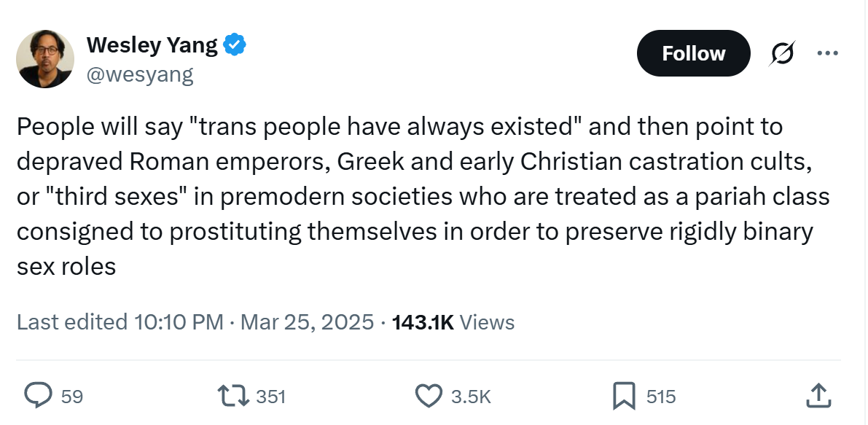868x425 pixels.
Task: Open the @wesyang handle link
Action: point(139,74)
